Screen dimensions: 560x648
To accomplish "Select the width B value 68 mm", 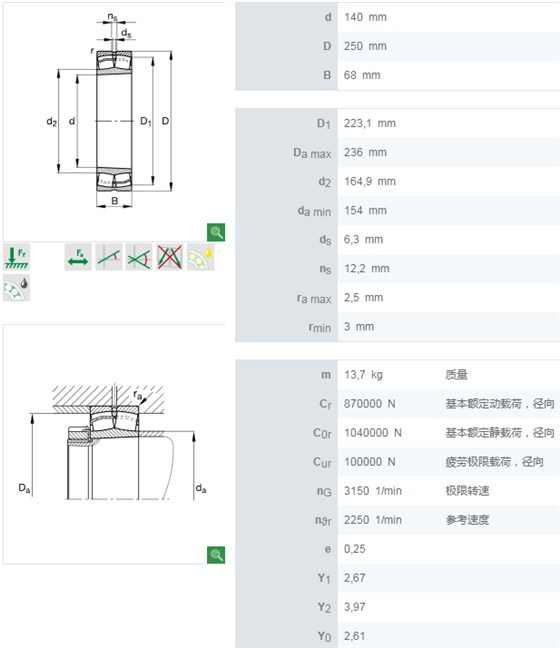I will click(362, 75).
